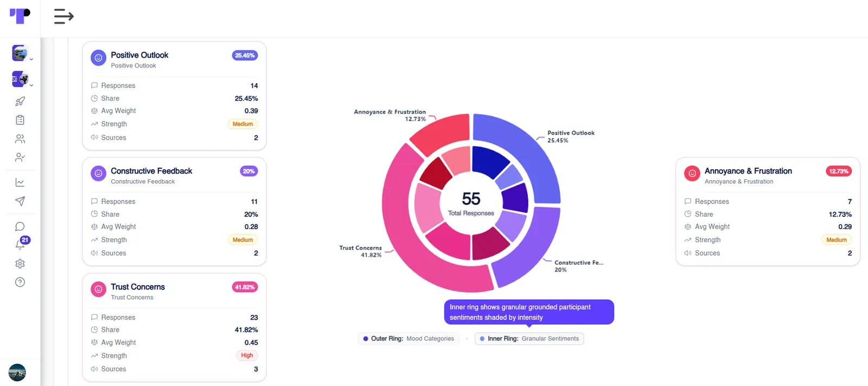Open the paper plane send icon

[20, 201]
